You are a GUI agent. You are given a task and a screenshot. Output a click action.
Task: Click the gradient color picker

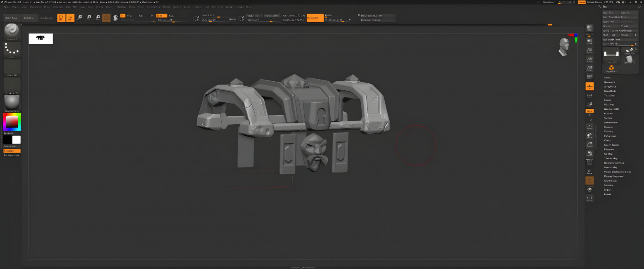(12, 122)
